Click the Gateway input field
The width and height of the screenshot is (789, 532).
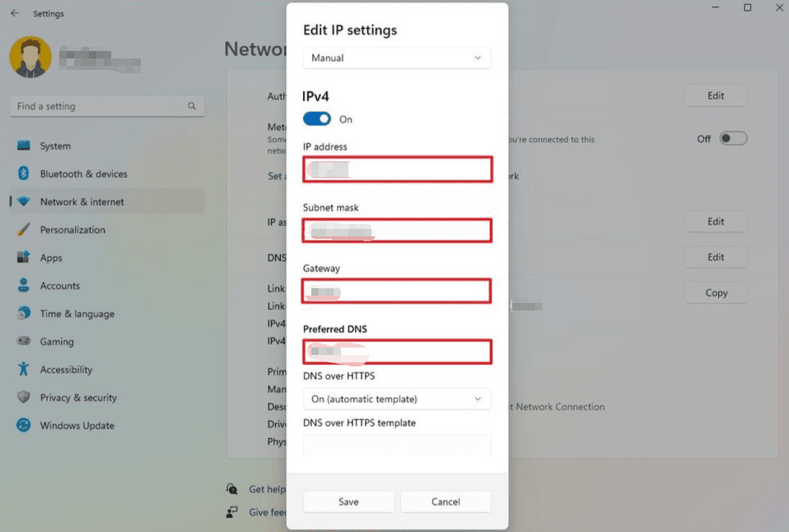tap(396, 291)
